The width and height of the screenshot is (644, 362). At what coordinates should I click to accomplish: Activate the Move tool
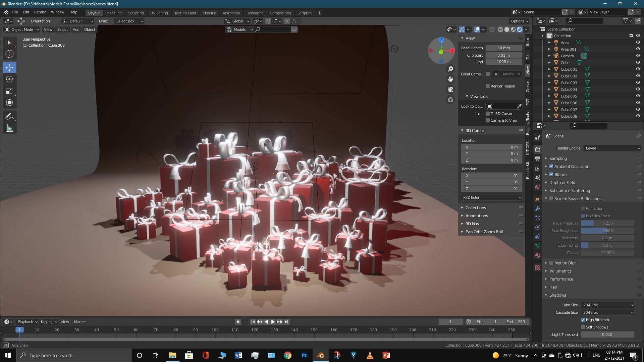(9, 67)
